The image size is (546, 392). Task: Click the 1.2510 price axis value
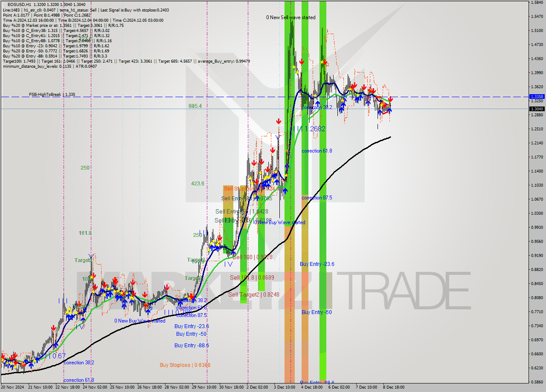pos(536,129)
